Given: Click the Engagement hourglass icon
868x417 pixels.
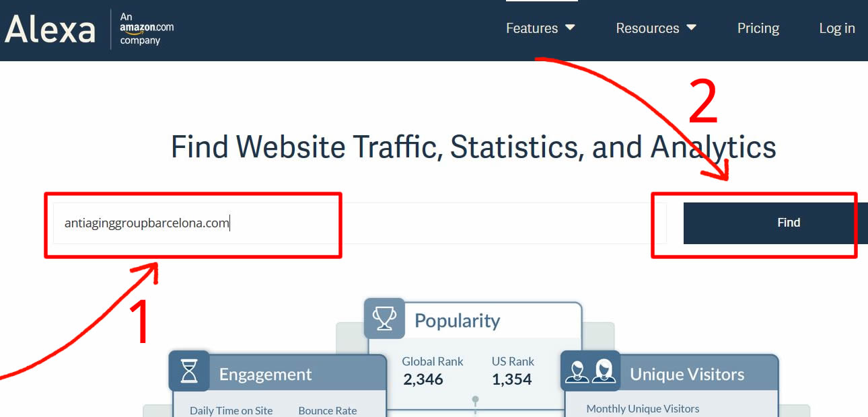Looking at the screenshot, I should coord(189,371).
